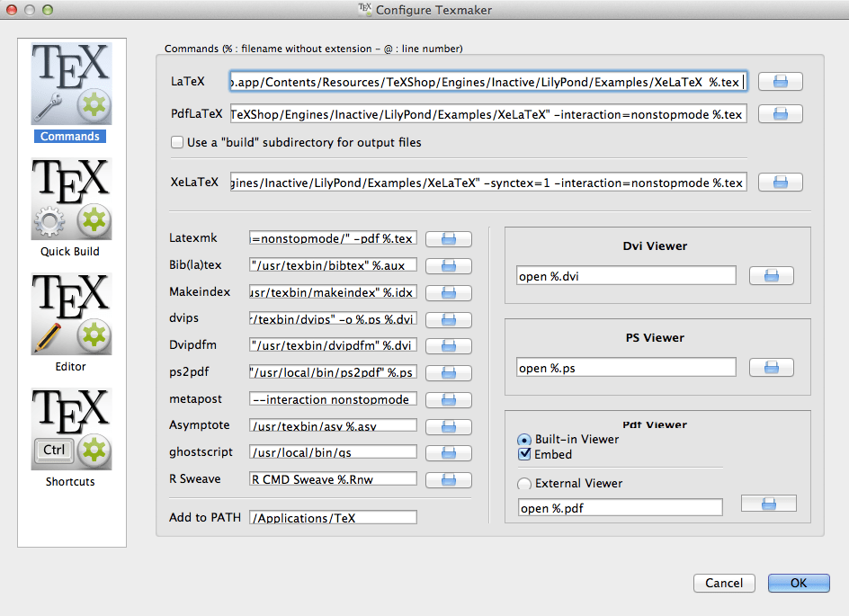Select the External Viewer radio button
This screenshot has width=849, height=616.
[x=524, y=484]
